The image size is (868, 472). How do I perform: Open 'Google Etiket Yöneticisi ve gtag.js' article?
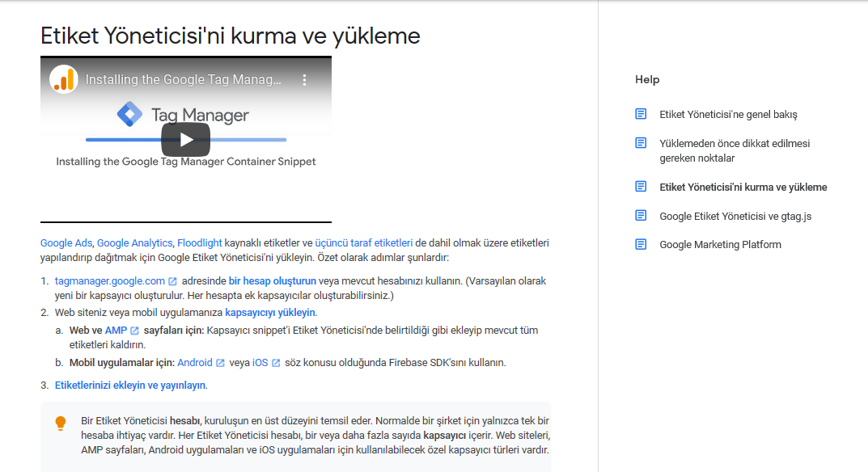click(735, 217)
